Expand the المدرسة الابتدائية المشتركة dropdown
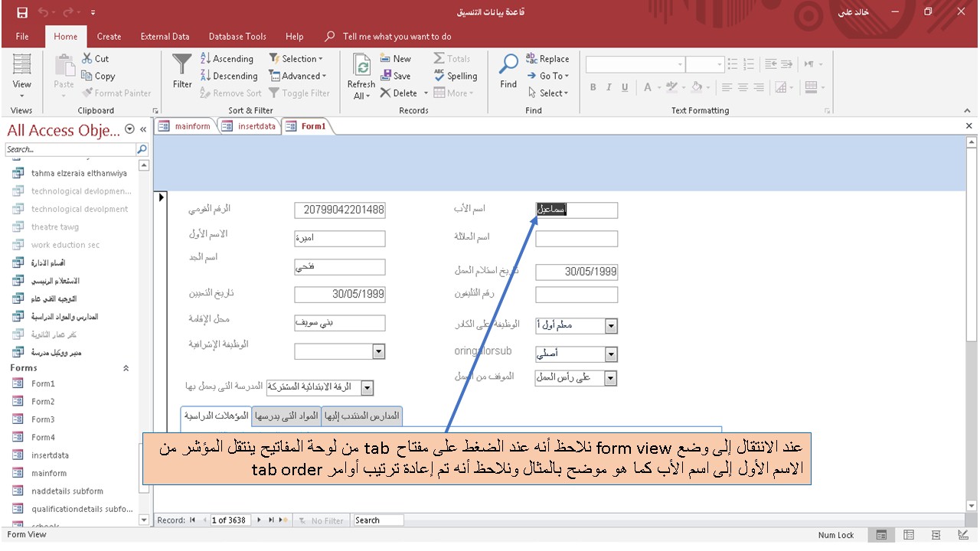 [x=367, y=387]
